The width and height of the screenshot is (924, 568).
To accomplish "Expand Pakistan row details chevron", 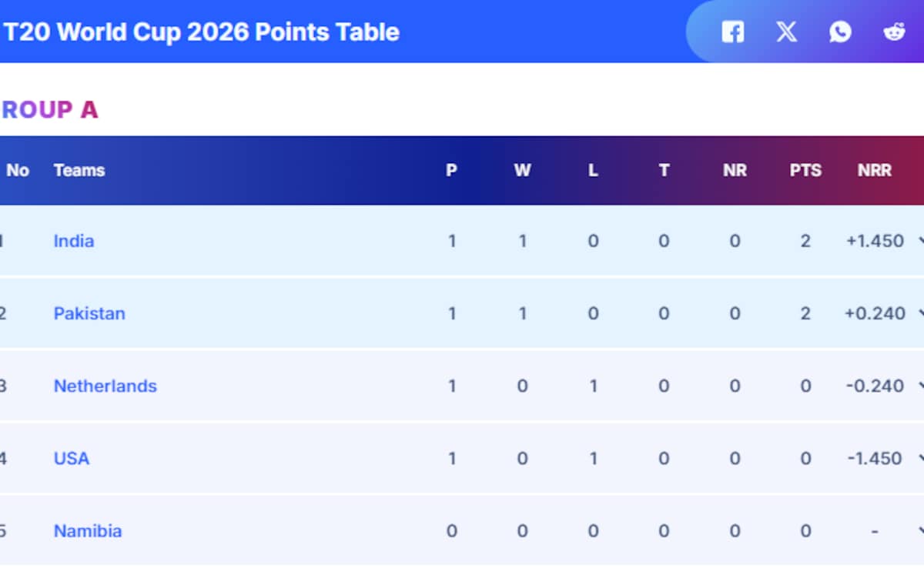I will pyautogui.click(x=921, y=313).
